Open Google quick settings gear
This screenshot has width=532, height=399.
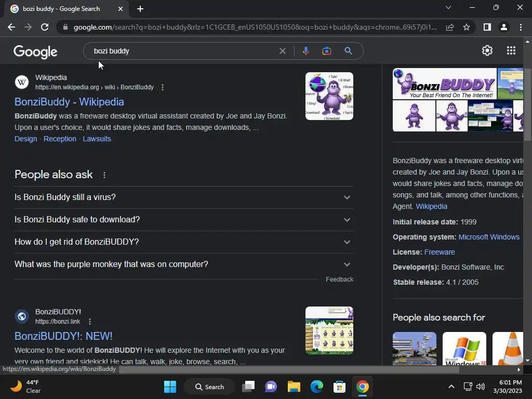(x=487, y=50)
